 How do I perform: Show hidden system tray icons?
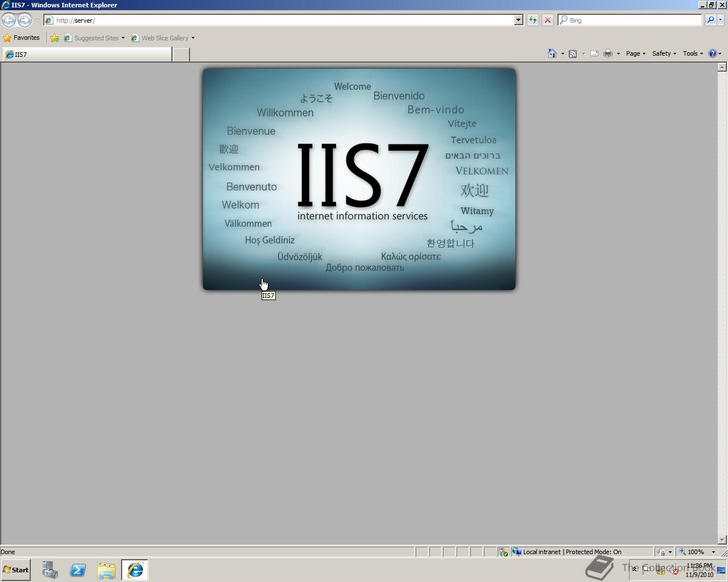pyautogui.click(x=635, y=569)
